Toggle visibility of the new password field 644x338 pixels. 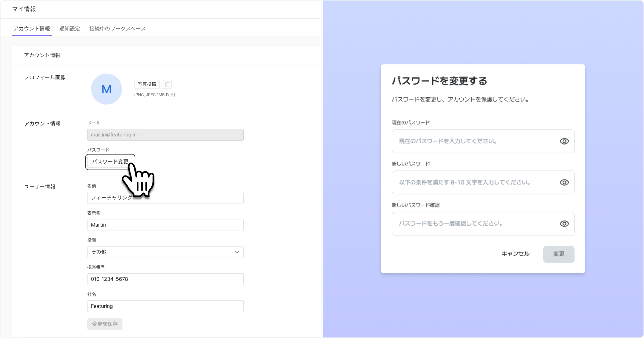pyautogui.click(x=564, y=182)
